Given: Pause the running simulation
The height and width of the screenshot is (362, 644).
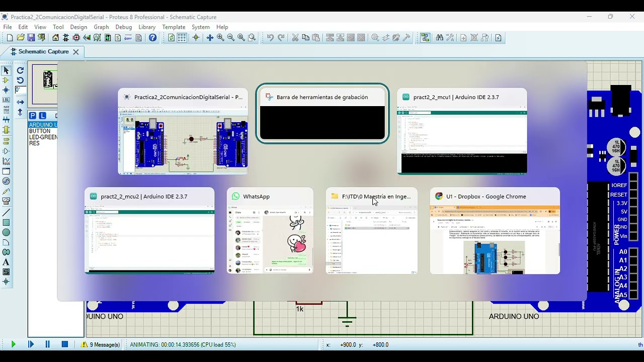Looking at the screenshot, I should 48,344.
